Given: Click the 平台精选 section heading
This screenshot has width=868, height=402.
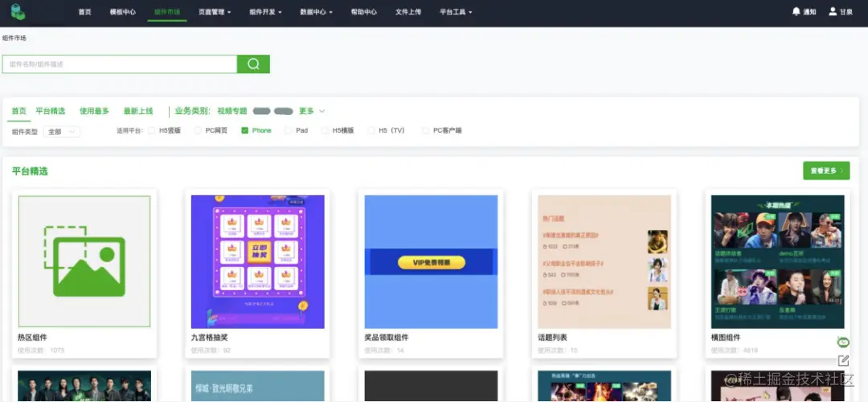Looking at the screenshot, I should coord(30,171).
